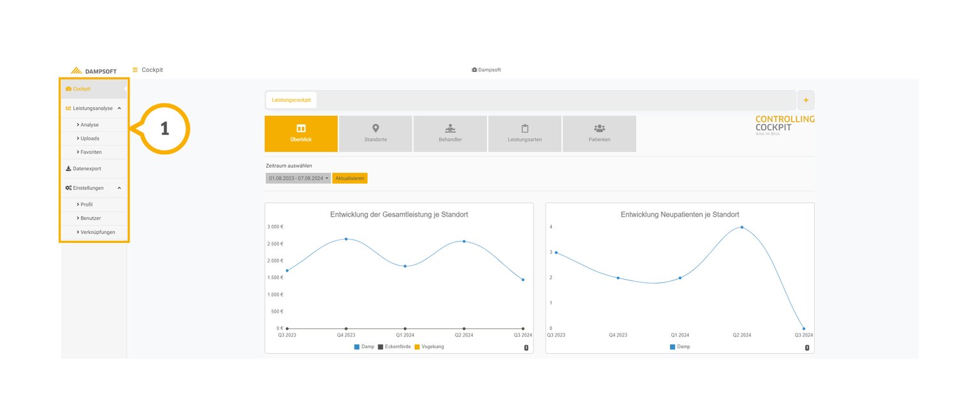Screen dimensions: 980x420
Task: Toggle the hamburger menu beside Cockpit title
Action: (x=135, y=69)
